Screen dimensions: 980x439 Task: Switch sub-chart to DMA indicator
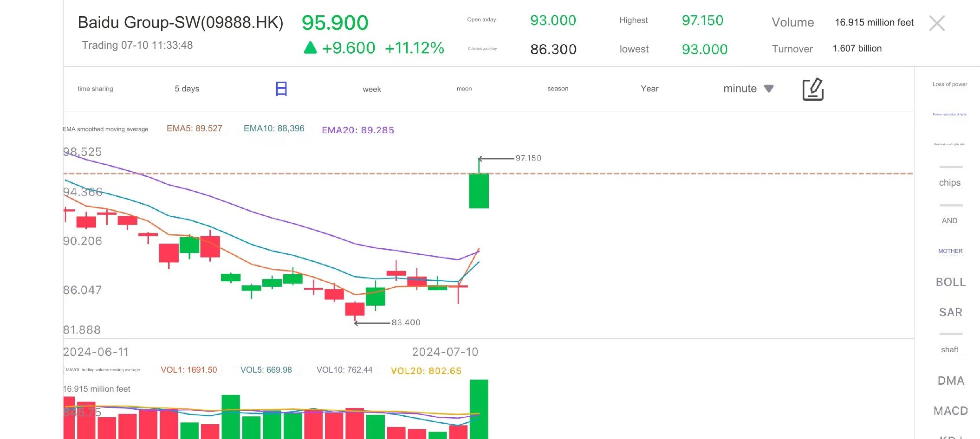(x=950, y=381)
